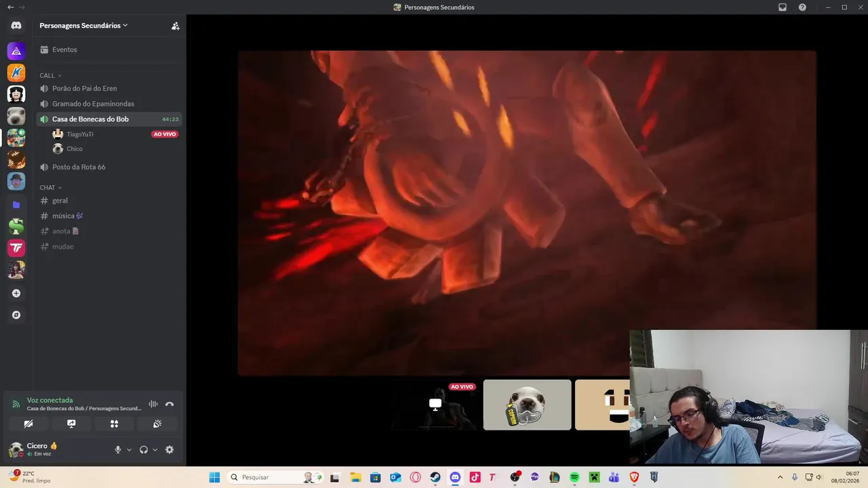Select the live stream thumbnail tile

(435, 405)
